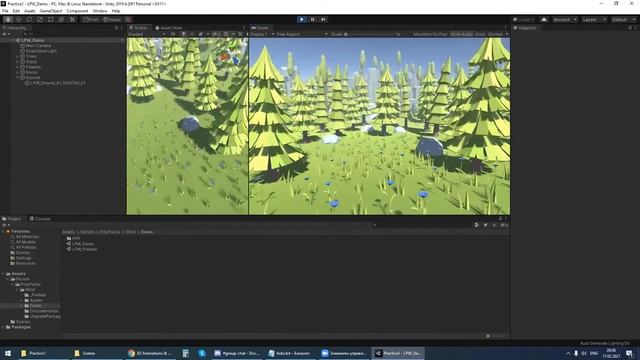640x360 pixels.
Task: Open the Free Aspect dropdown
Action: tap(302, 34)
